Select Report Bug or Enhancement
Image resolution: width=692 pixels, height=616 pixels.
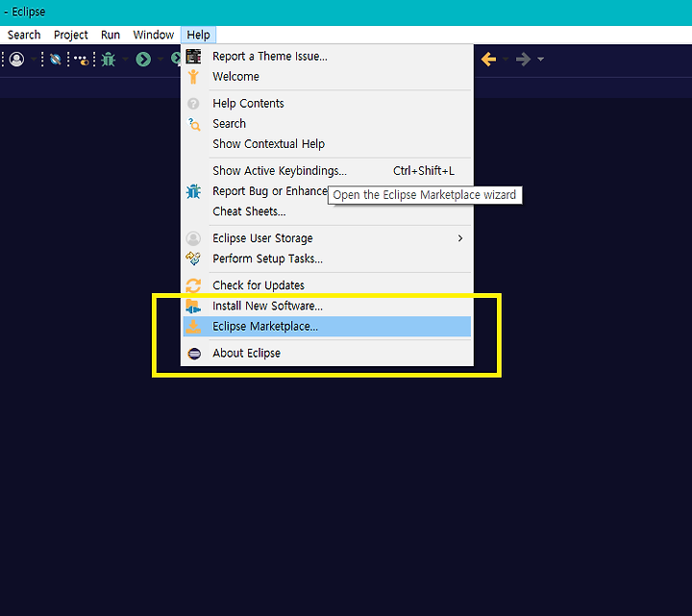[327, 191]
